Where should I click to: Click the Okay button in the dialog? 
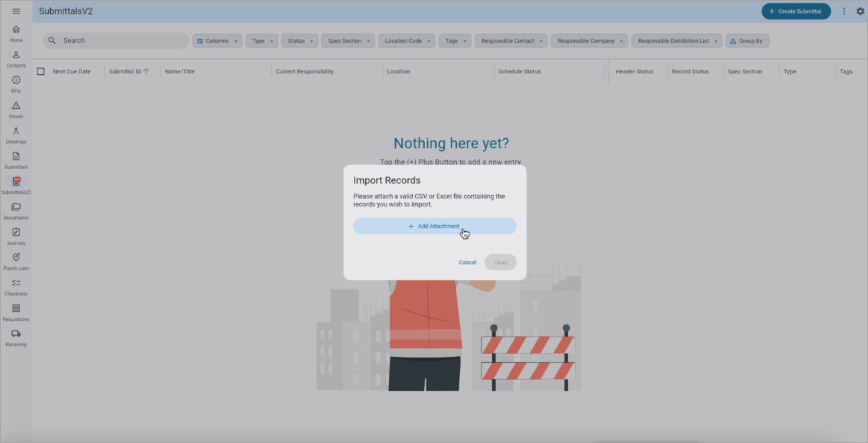point(501,263)
